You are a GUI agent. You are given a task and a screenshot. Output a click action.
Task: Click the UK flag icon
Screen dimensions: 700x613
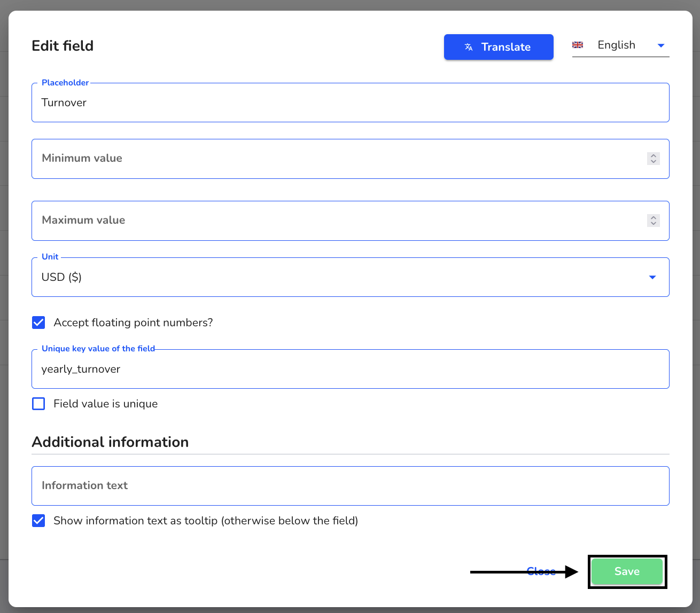(x=578, y=45)
